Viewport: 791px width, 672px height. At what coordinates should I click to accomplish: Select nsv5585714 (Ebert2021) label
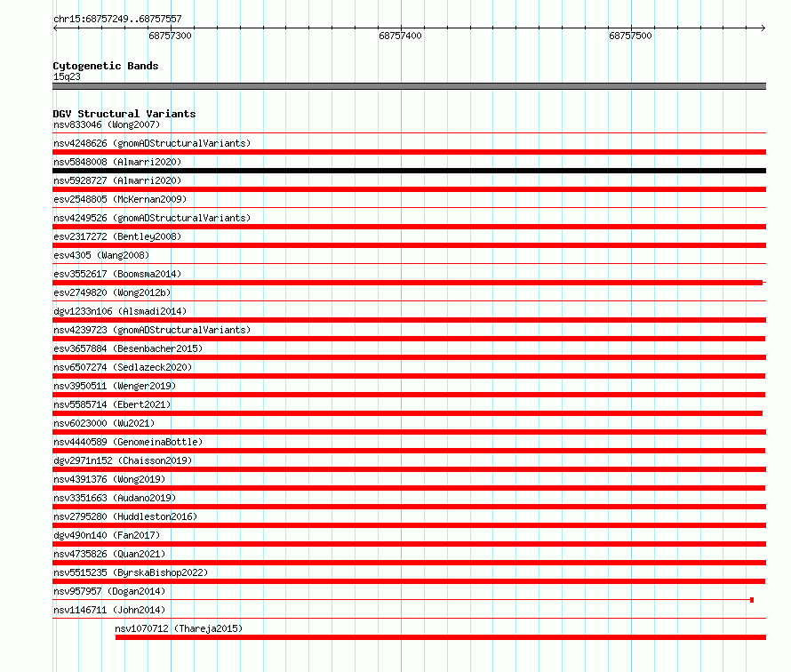[112, 404]
